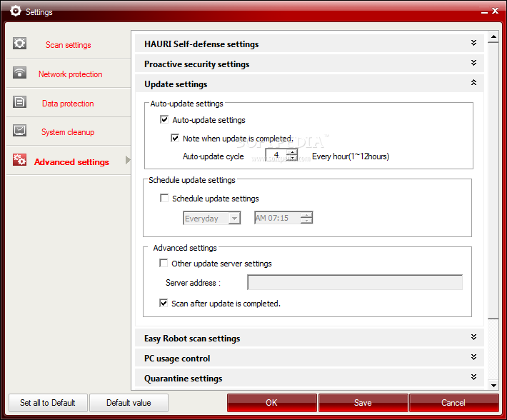This screenshot has height=420, width=507.
Task: Expand the PC usage control section
Action: point(309,359)
